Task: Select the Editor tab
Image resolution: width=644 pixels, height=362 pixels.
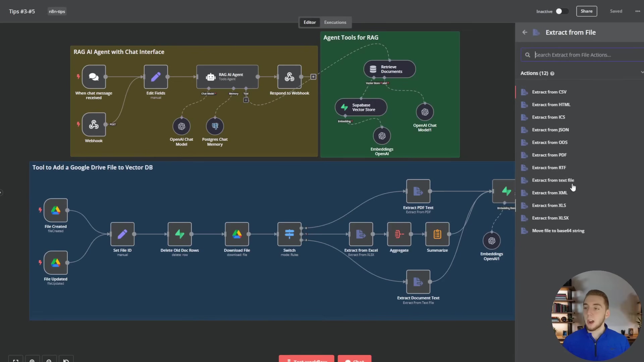Action: pos(309,22)
